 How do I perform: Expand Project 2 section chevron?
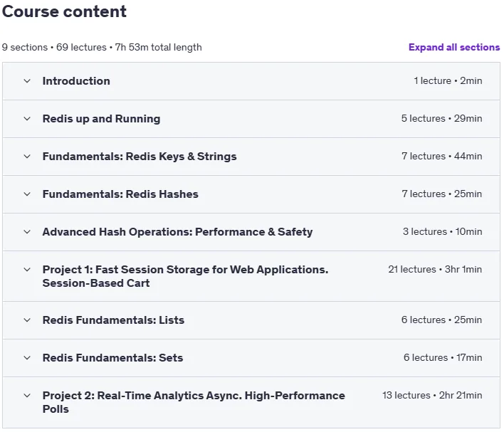27,396
